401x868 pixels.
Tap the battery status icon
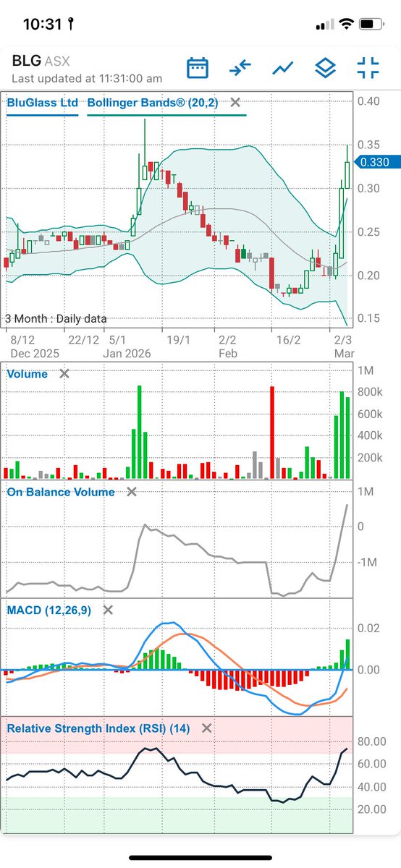point(371,24)
